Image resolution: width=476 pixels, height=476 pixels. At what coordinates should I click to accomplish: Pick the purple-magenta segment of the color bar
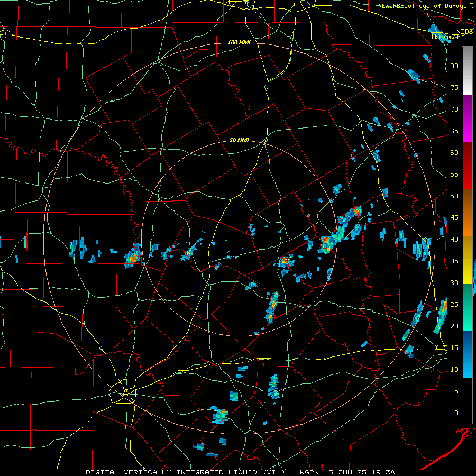pyautogui.click(x=467, y=118)
